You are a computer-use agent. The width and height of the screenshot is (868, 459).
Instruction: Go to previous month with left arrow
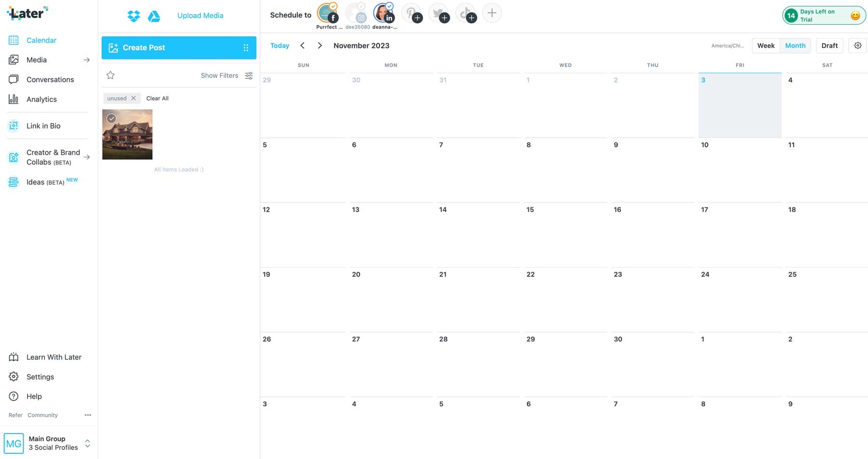point(302,45)
